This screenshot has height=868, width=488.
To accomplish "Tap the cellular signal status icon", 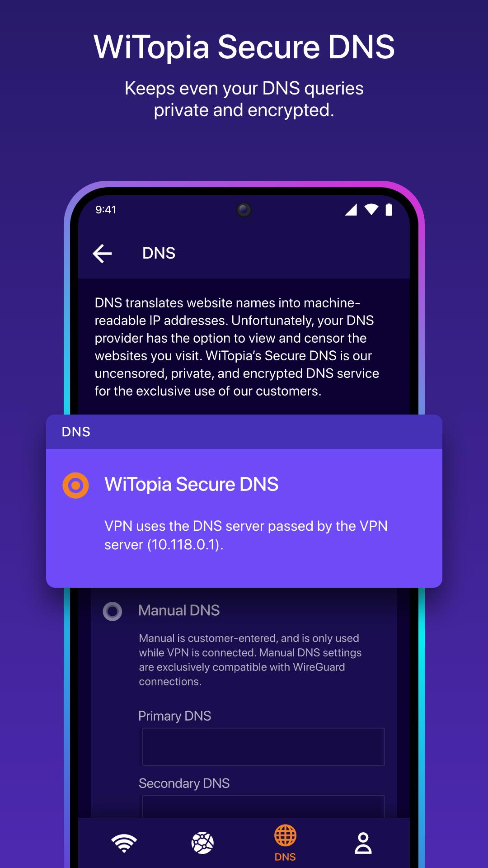I will pyautogui.click(x=351, y=210).
